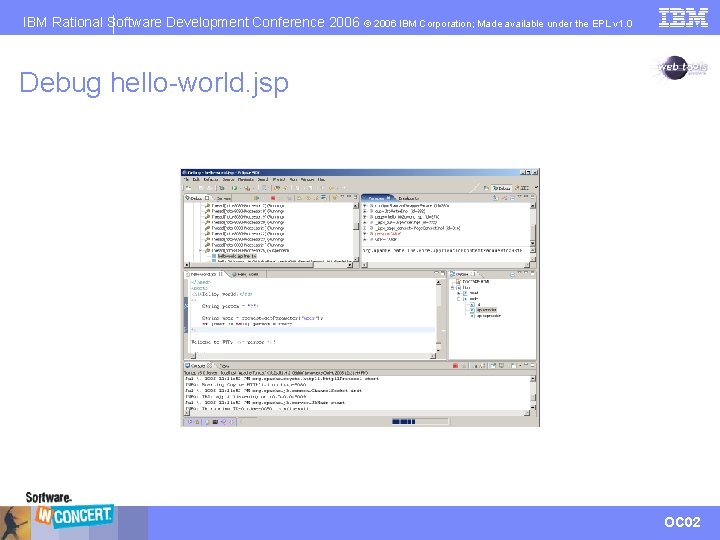The width and height of the screenshot is (720, 540).
Task: Select the Console view tab
Action: pyautogui.click(x=198, y=366)
